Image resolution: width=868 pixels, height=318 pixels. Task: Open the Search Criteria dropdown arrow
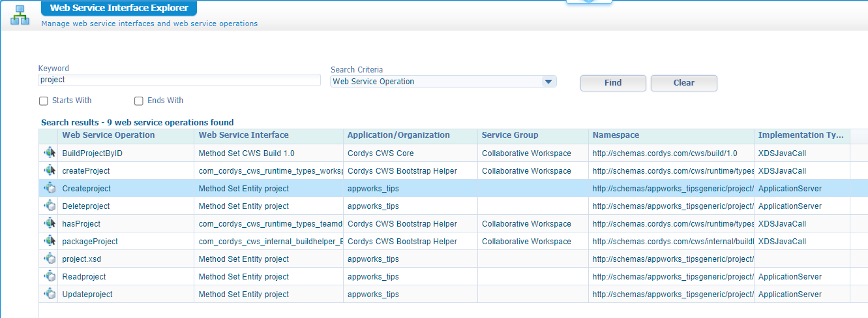[548, 82]
